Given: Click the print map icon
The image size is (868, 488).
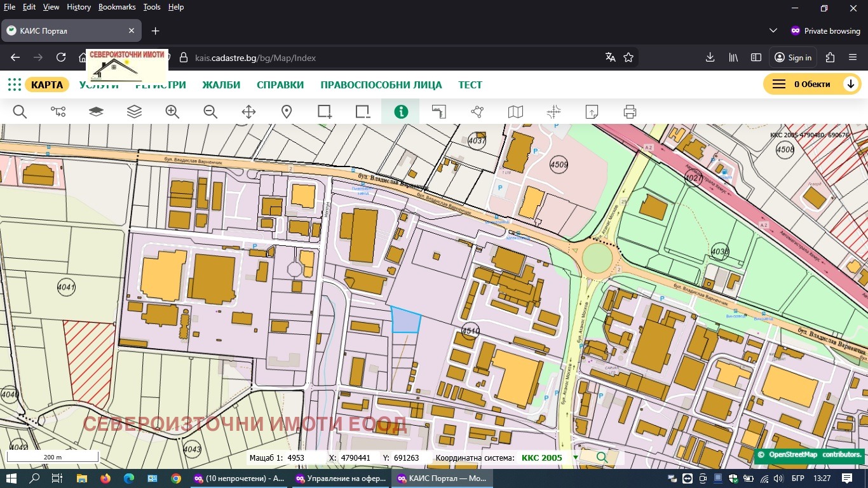Looking at the screenshot, I should 630,112.
